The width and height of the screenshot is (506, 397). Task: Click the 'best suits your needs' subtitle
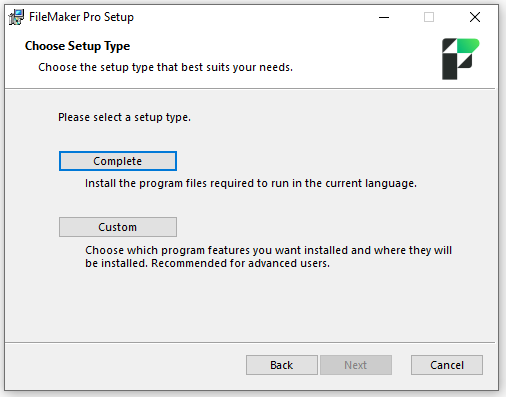coord(165,67)
